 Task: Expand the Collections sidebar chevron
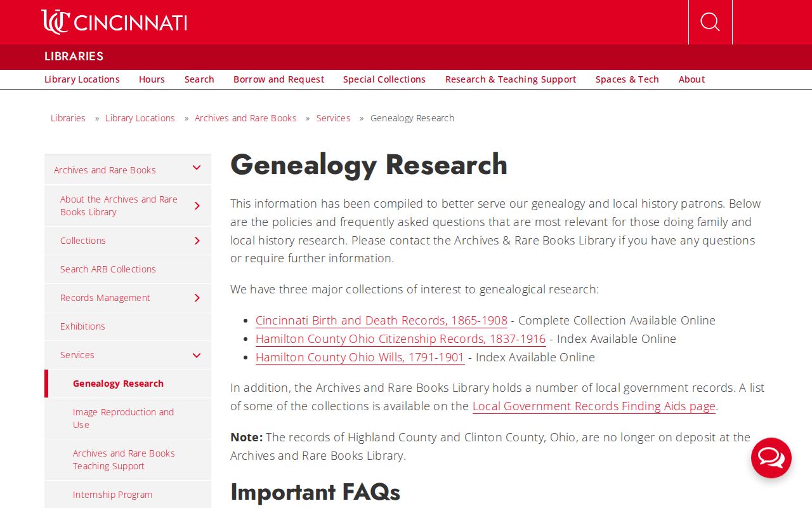click(x=197, y=241)
